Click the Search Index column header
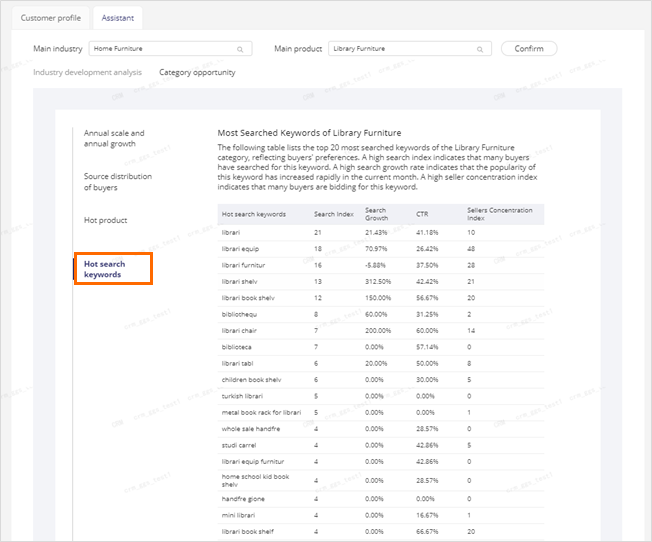 [x=333, y=214]
